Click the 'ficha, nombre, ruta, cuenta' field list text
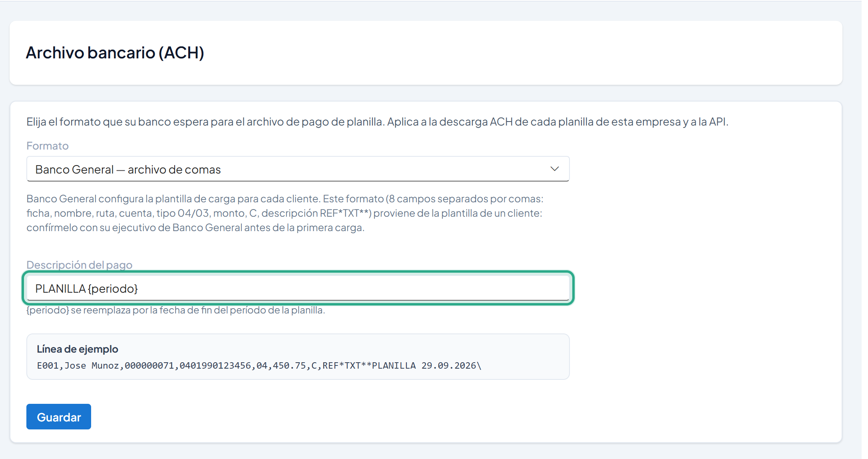The height and width of the screenshot is (459, 868). pyautogui.click(x=90, y=213)
